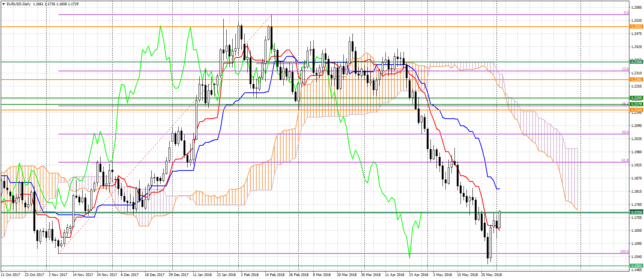The height and width of the screenshot is (279, 644).
Task: Click the 1.2035 value on price axis
Action: [636, 139]
